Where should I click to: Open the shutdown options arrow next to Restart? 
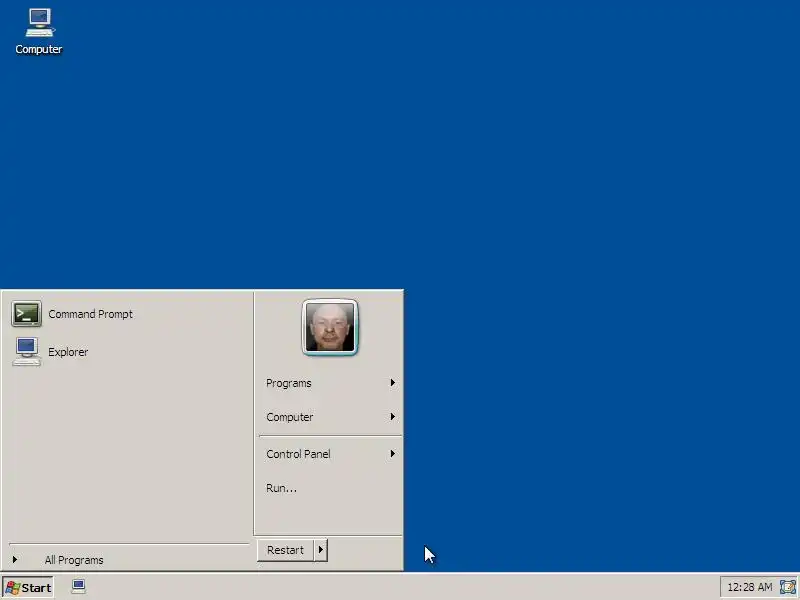pos(321,550)
